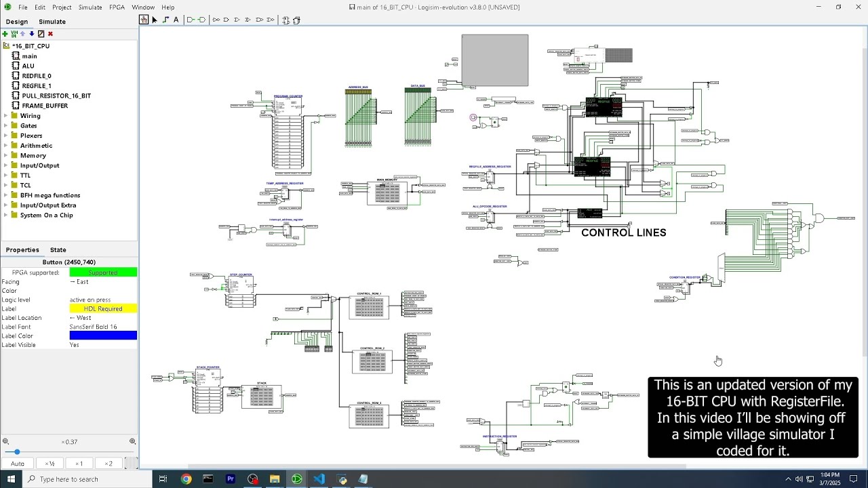Move circuit up with up arrow
The height and width of the screenshot is (488, 868).
[22, 34]
